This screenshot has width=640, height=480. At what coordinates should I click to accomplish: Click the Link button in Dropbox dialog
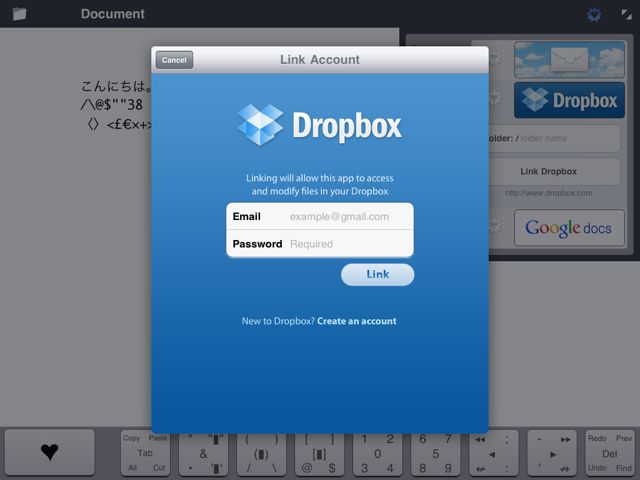378,274
